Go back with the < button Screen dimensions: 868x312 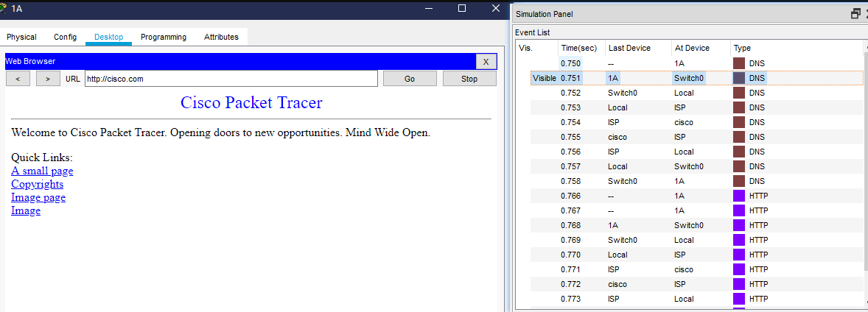[x=18, y=79]
